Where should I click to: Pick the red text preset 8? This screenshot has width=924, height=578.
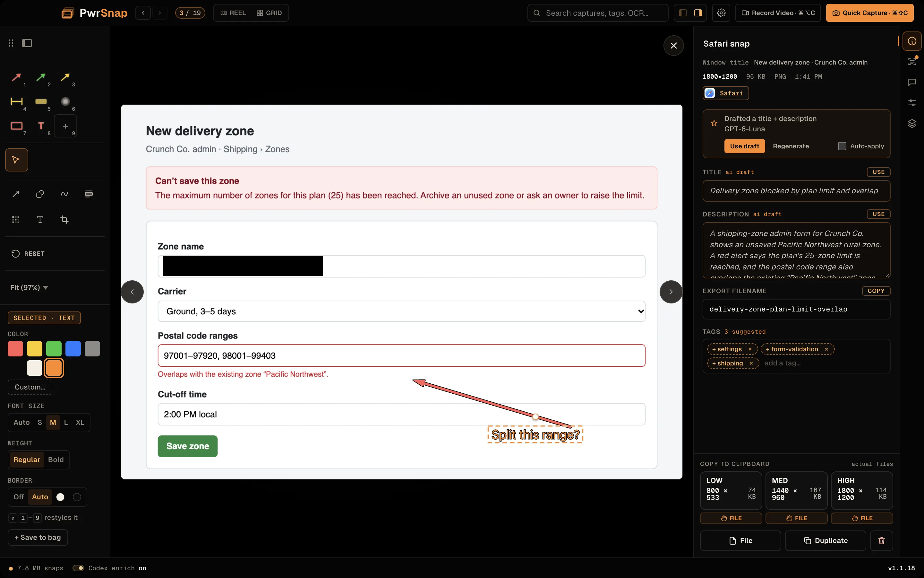[x=41, y=126]
